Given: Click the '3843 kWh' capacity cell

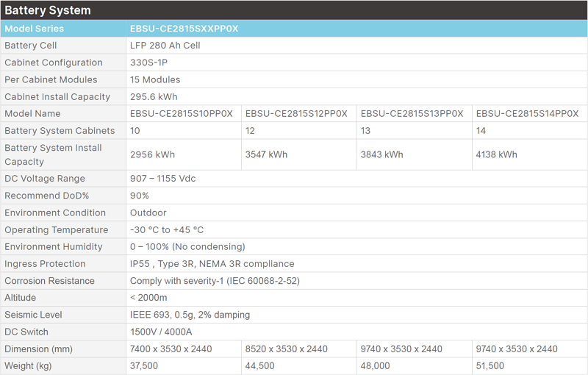Looking at the screenshot, I should point(415,154).
